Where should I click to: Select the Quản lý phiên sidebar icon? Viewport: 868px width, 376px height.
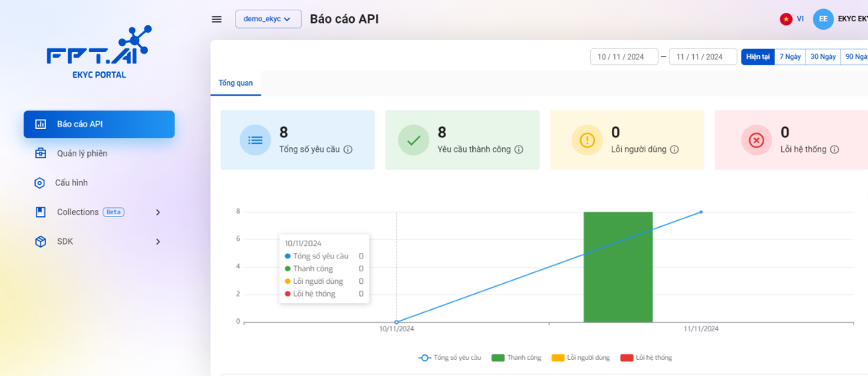pos(40,153)
